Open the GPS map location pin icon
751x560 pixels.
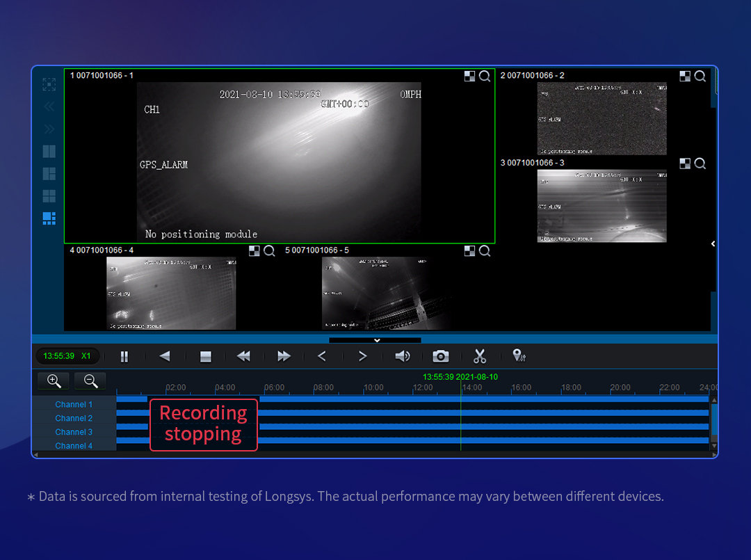click(519, 355)
